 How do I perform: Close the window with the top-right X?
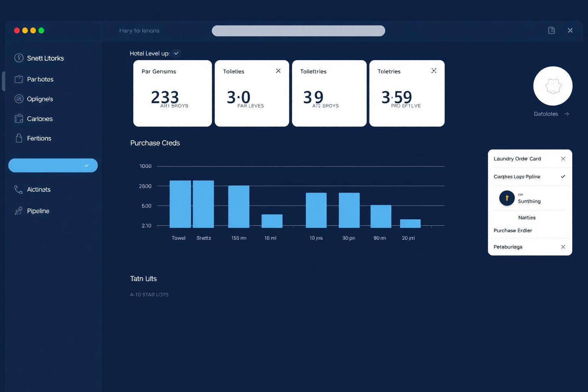570,30
